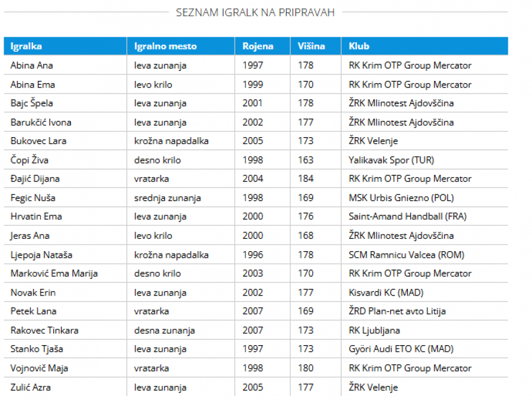Click ŽRD Plan-net avto Litija cell
This screenshot has width=532, height=406.
point(397,311)
